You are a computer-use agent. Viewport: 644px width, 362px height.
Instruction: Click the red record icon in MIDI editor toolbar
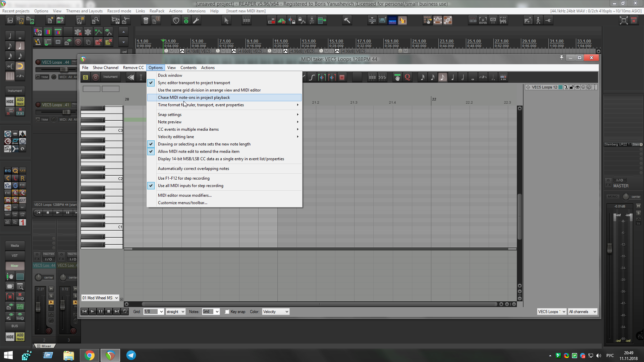[x=96, y=77]
